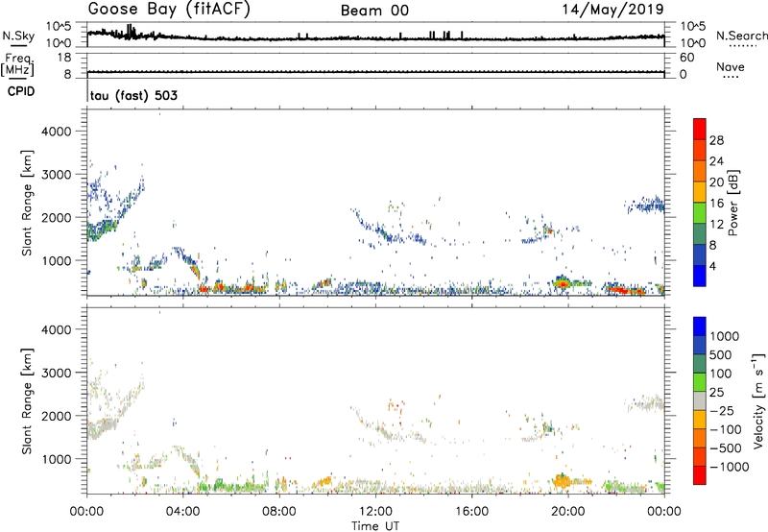The width and height of the screenshot is (768, 532).
Task: Click the "100" value on velocity colorbar
Action: click(721, 374)
